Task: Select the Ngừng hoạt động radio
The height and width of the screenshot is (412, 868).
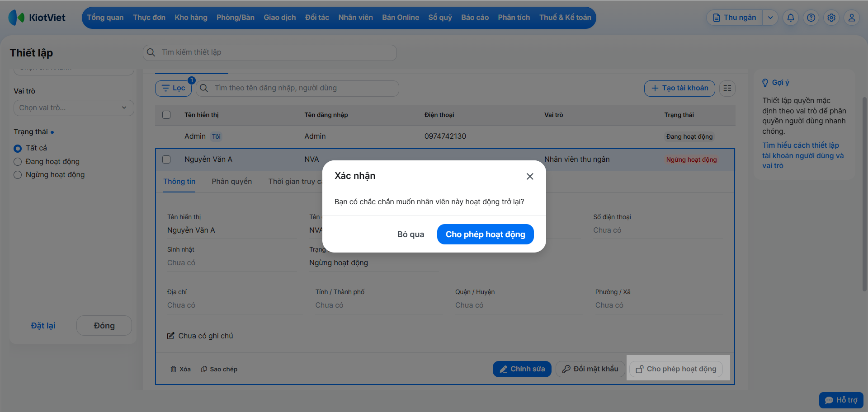Action: pyautogui.click(x=18, y=175)
